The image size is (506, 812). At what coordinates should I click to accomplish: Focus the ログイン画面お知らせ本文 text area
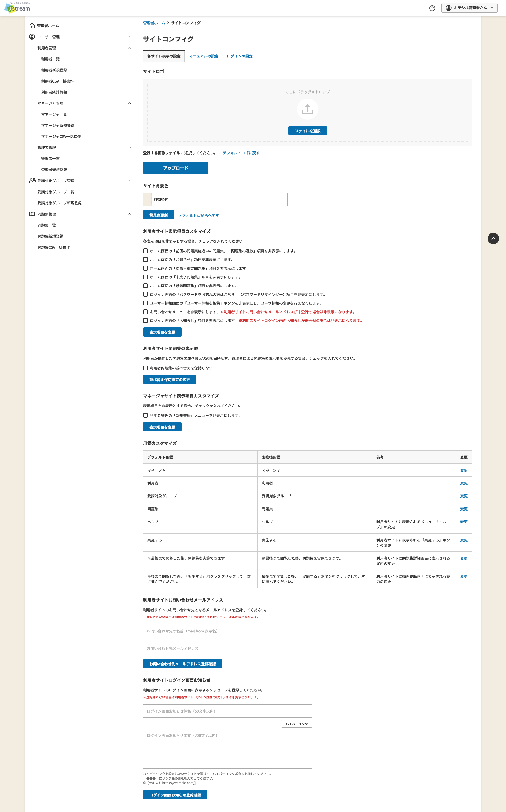227,748
